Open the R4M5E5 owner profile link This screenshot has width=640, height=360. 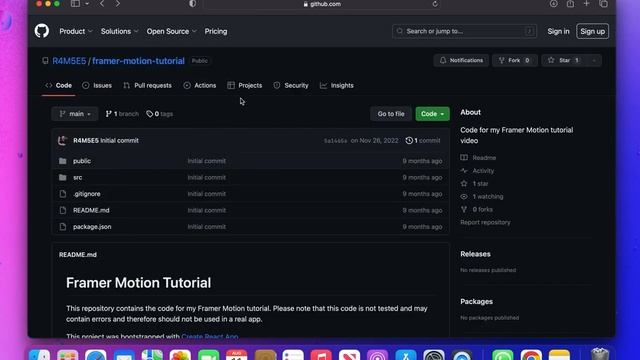(69, 61)
